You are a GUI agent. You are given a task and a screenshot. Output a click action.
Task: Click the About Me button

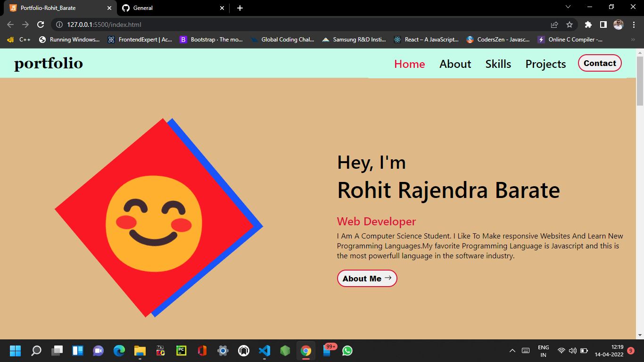pyautogui.click(x=367, y=278)
